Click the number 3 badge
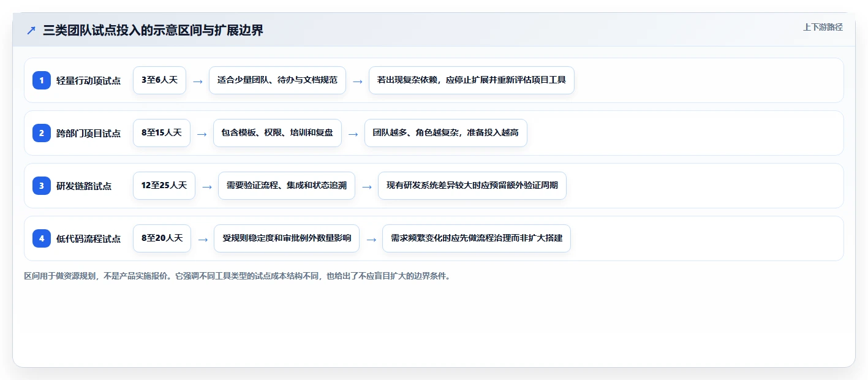 tap(42, 186)
